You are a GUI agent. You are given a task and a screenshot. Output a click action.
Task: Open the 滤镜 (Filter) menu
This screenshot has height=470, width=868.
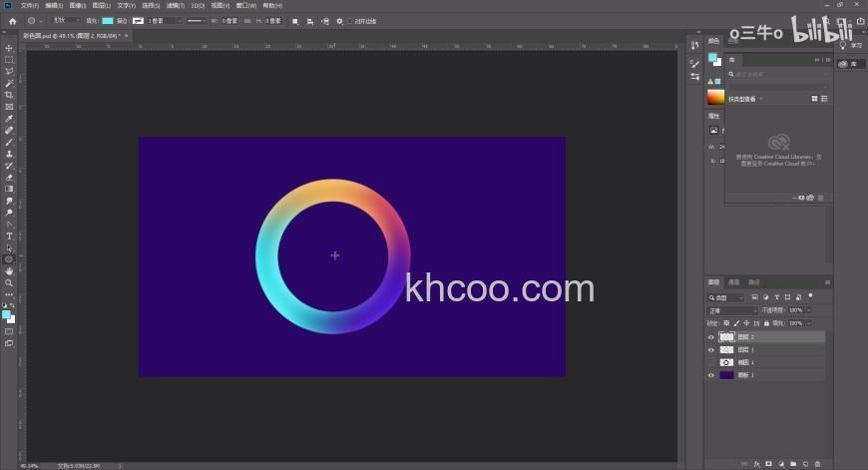tap(176, 6)
